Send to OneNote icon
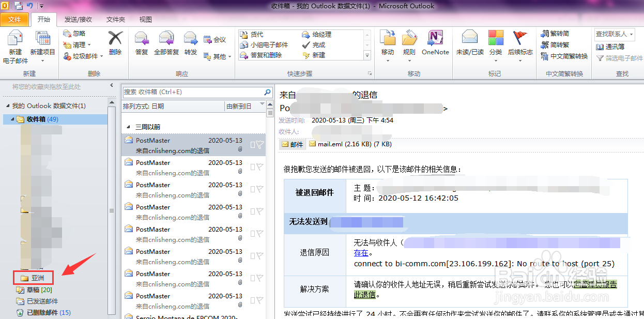 [x=435, y=43]
